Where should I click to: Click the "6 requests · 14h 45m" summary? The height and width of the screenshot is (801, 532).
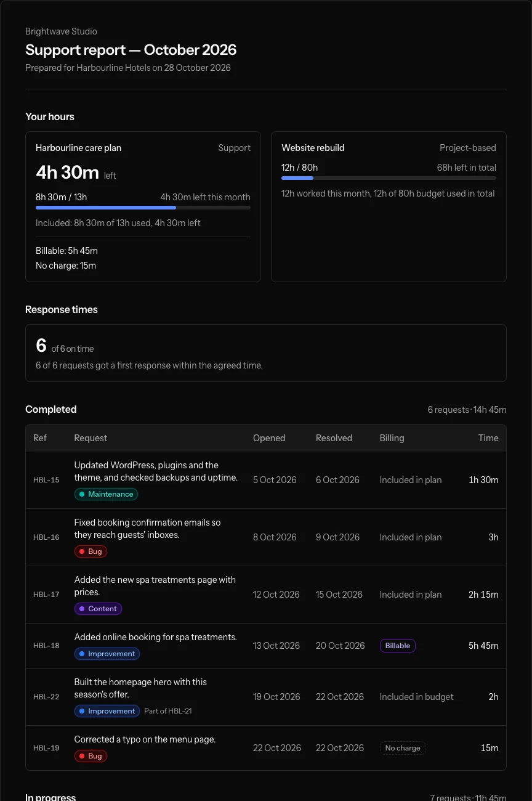click(467, 410)
